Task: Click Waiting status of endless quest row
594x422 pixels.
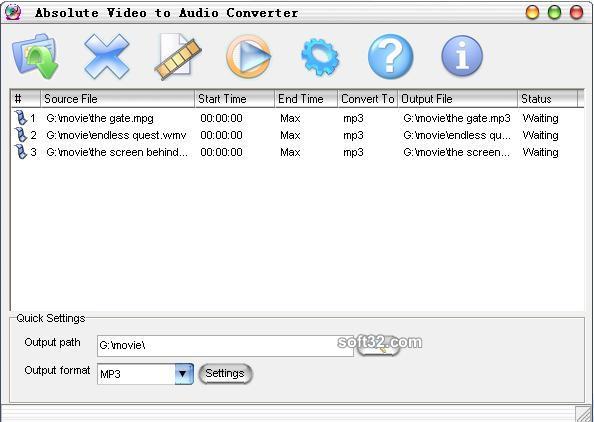Action: (x=540, y=135)
